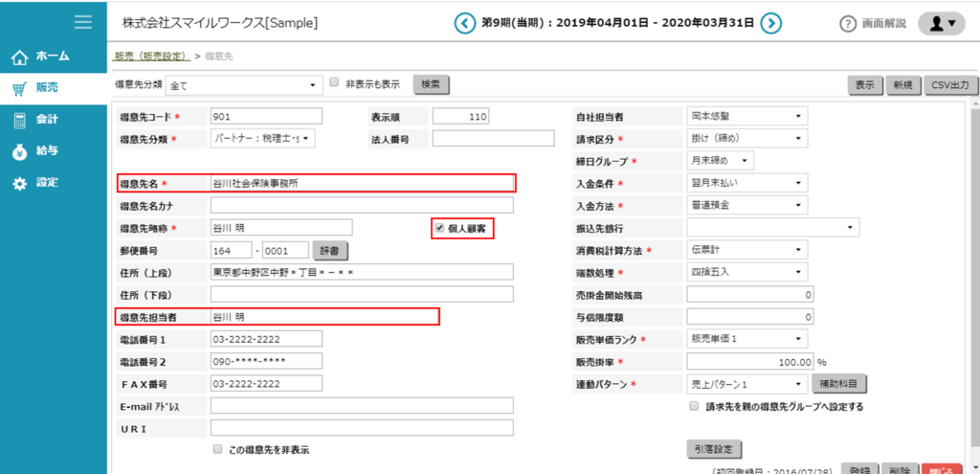Expand the 得意先分類 filter dropdown
The width and height of the screenshot is (980, 474).
243,85
